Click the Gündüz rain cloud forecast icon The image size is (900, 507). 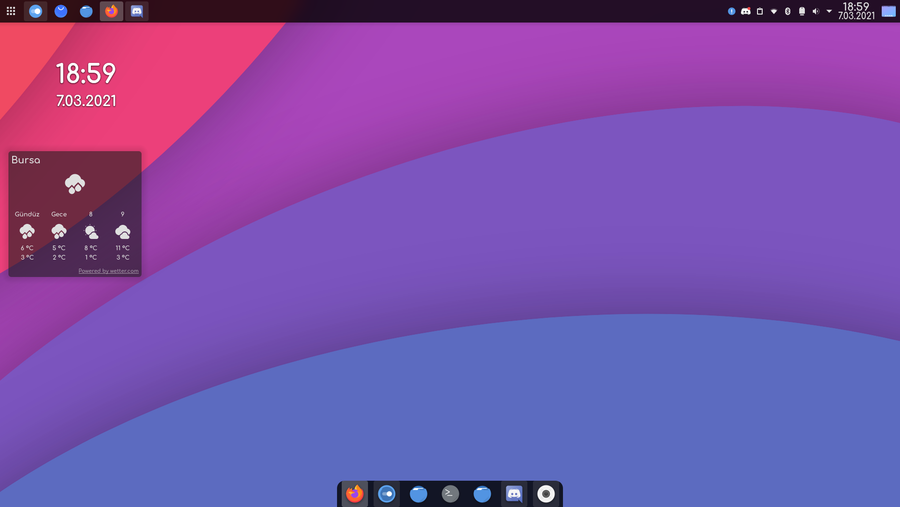(27, 232)
